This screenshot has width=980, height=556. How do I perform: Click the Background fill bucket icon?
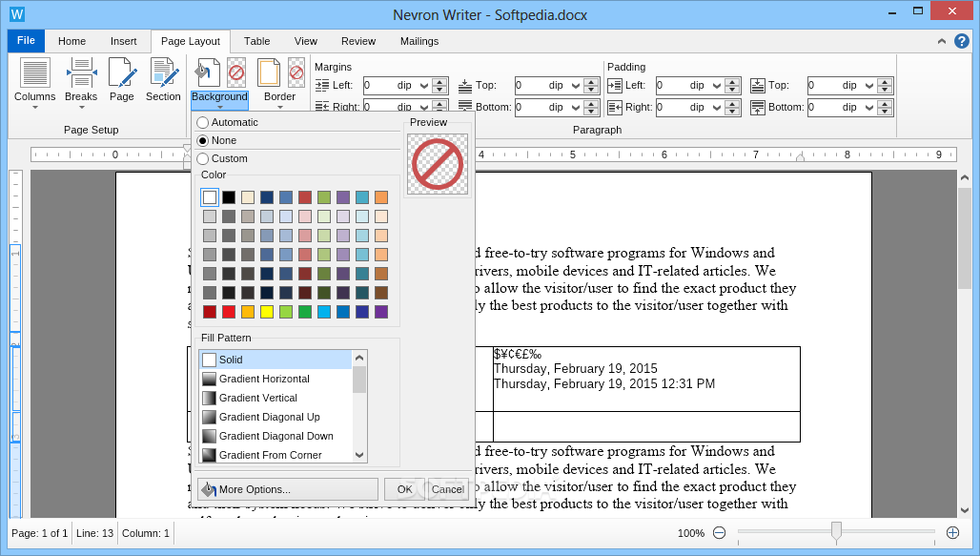click(x=208, y=72)
